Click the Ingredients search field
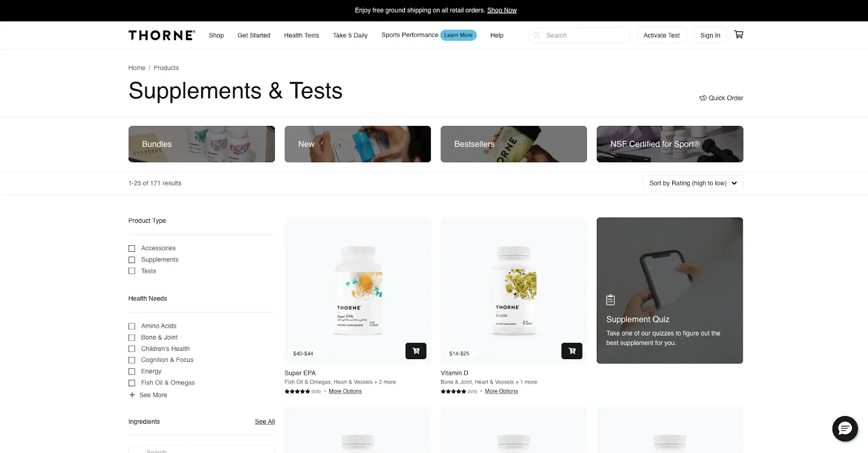868x453 pixels. [x=202, y=449]
